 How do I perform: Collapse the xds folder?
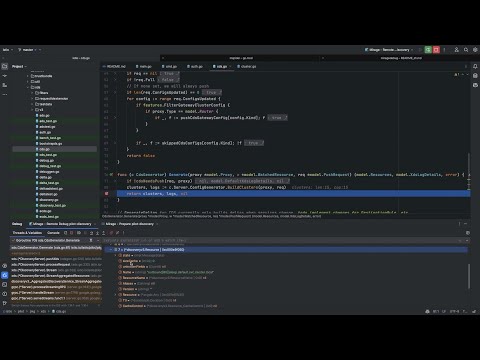coord(28,87)
